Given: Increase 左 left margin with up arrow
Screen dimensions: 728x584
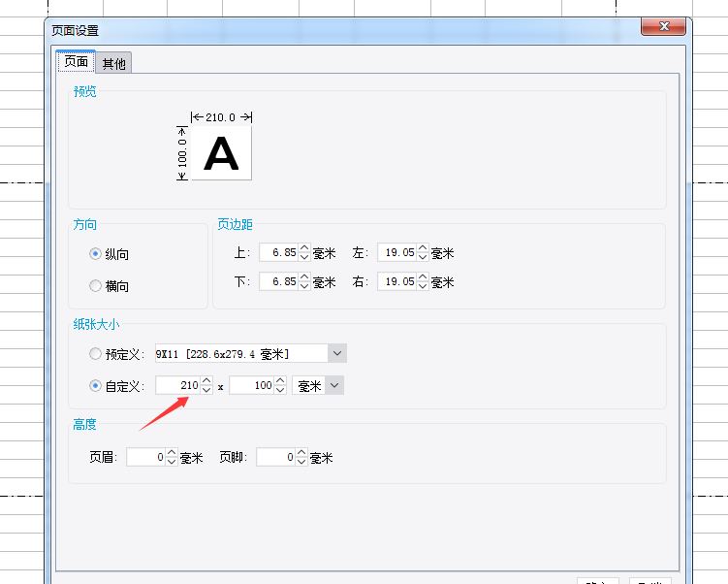Looking at the screenshot, I should click(423, 248).
